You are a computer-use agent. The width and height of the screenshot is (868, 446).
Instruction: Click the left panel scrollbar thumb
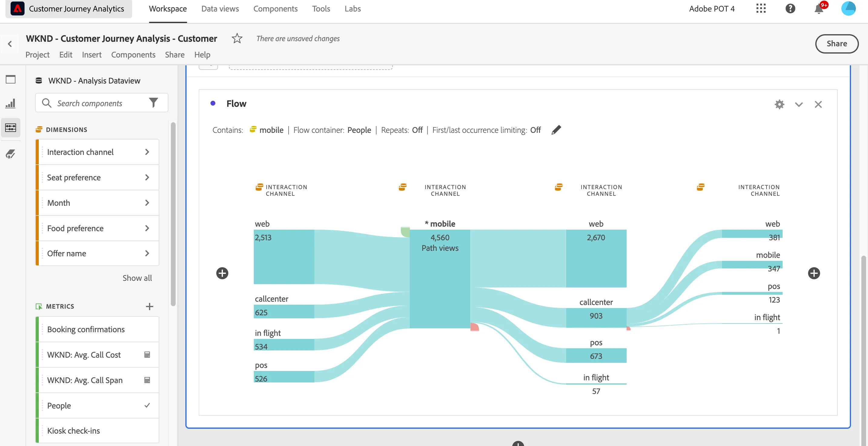tap(173, 214)
